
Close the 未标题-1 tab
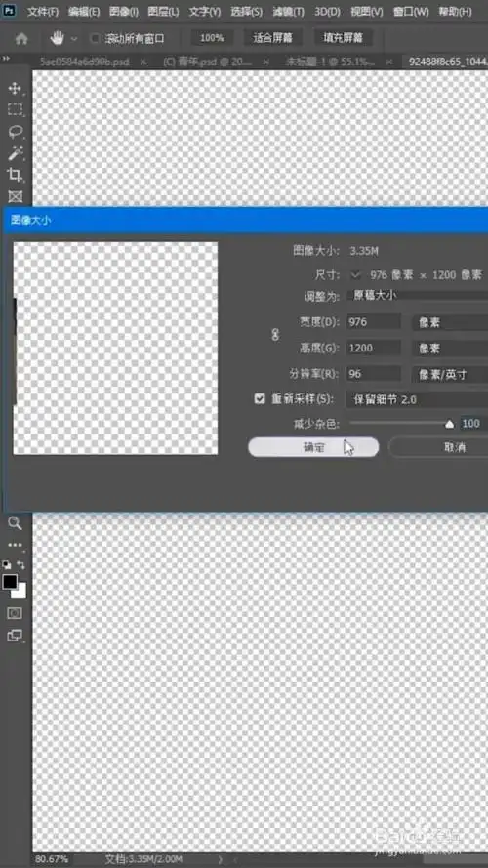click(x=389, y=62)
